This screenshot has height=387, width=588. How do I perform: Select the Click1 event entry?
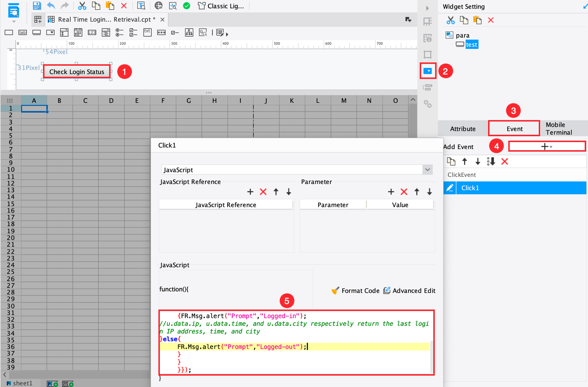[470, 188]
